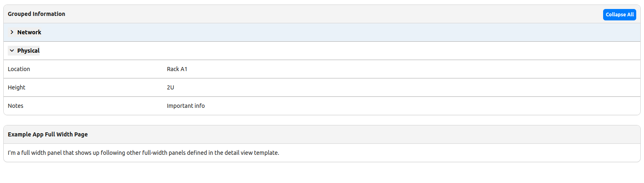Click the 2U height value

[x=171, y=87]
